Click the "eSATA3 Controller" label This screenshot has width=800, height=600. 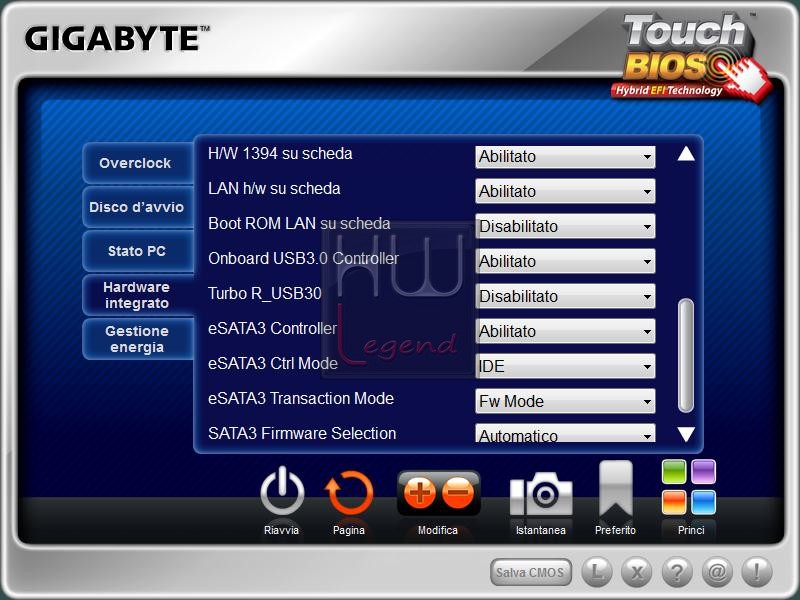pos(272,328)
